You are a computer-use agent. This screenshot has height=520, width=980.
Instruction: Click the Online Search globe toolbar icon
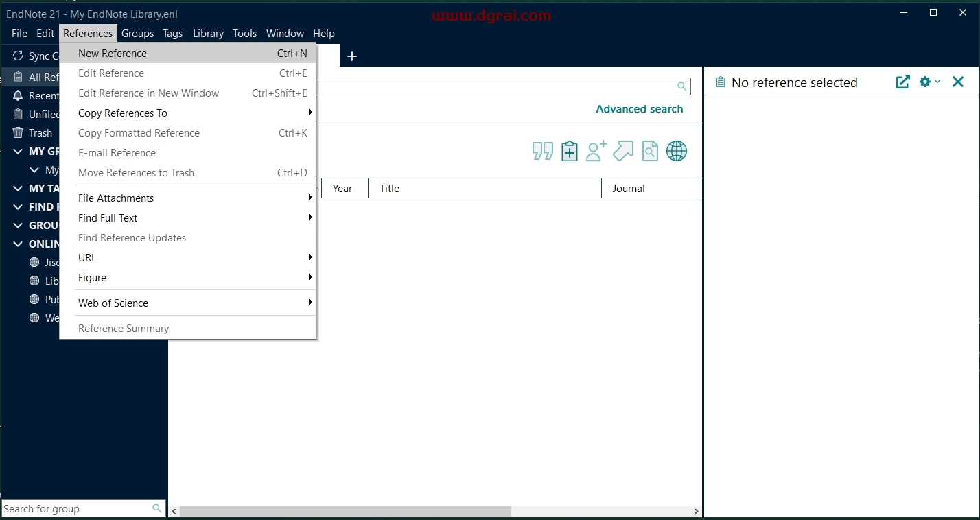coord(677,151)
